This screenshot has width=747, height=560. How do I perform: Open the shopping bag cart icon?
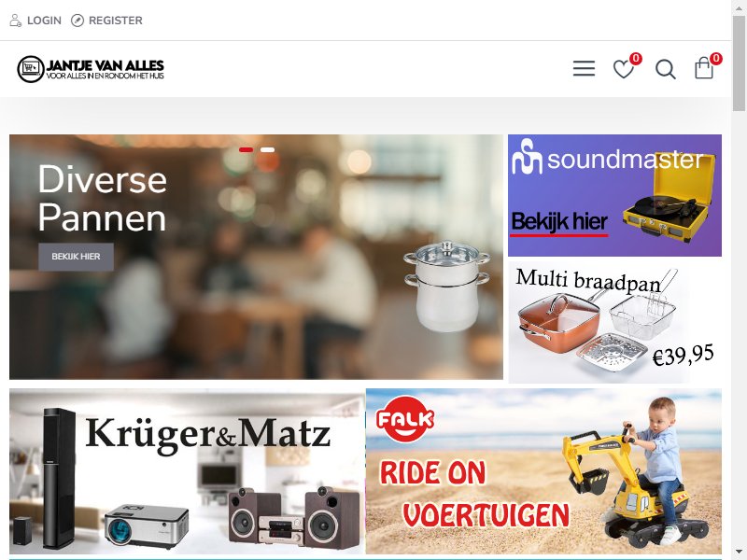tap(704, 67)
